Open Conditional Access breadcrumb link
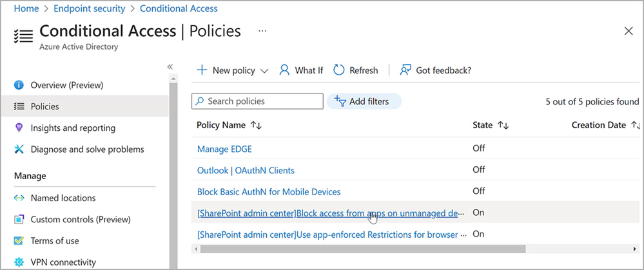Screen dimensions: 644x270 click(179, 8)
